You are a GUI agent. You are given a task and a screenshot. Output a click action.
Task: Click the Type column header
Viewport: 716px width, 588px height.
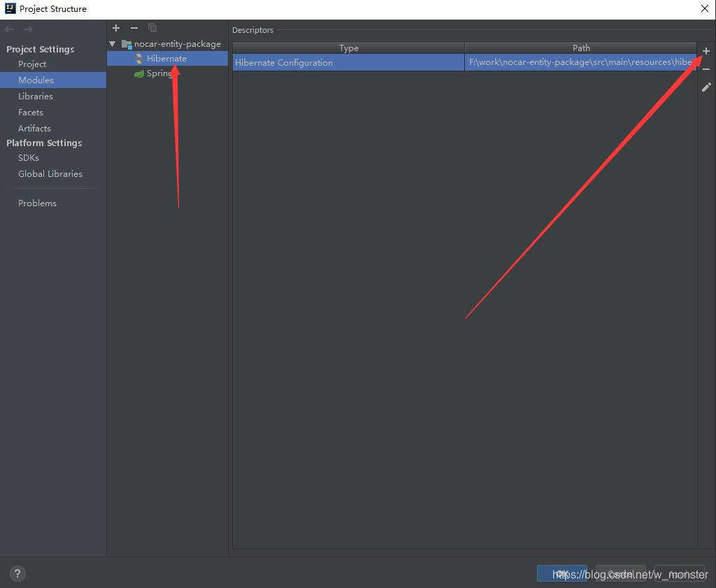(348, 48)
